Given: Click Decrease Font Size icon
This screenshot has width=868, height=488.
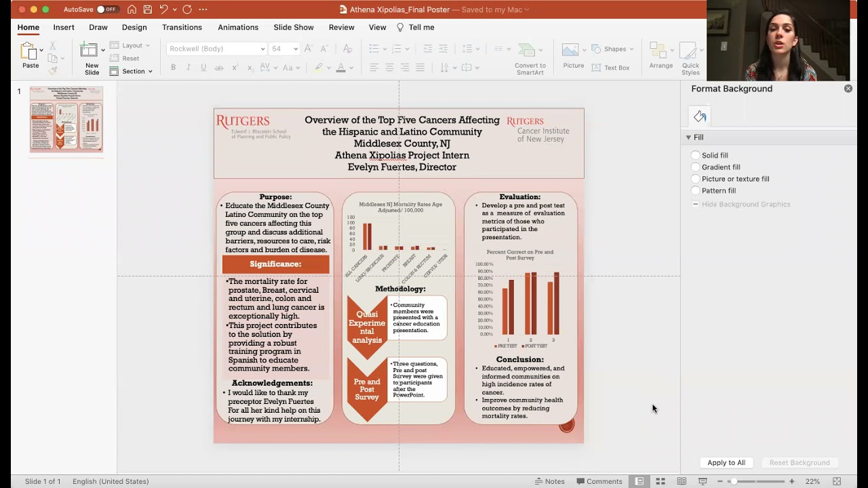Looking at the screenshot, I should pos(324,49).
